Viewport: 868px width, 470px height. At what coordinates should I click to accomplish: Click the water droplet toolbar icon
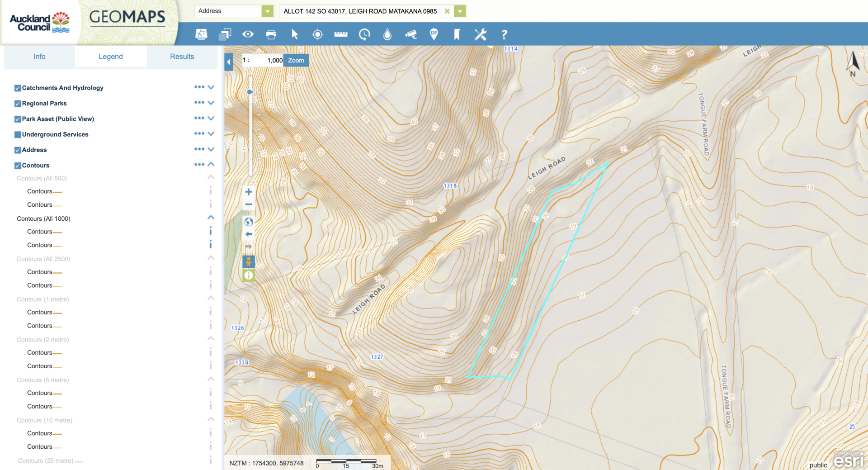(x=387, y=34)
